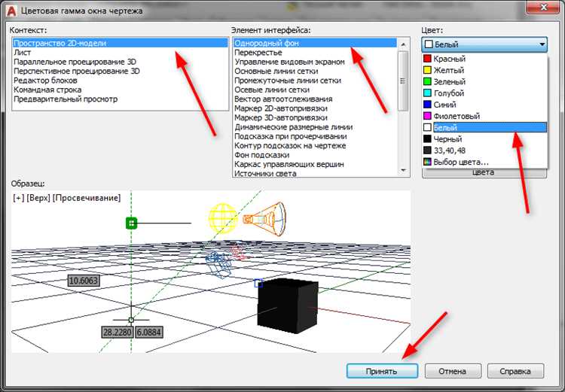Select context Параллельное проецирование 3D
Screen dimensions: 565x392
point(121,62)
